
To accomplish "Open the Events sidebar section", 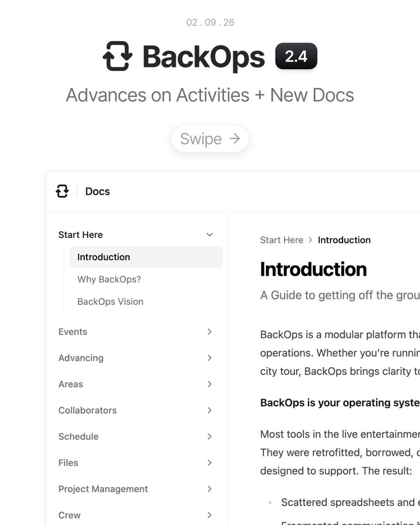I will tap(73, 332).
